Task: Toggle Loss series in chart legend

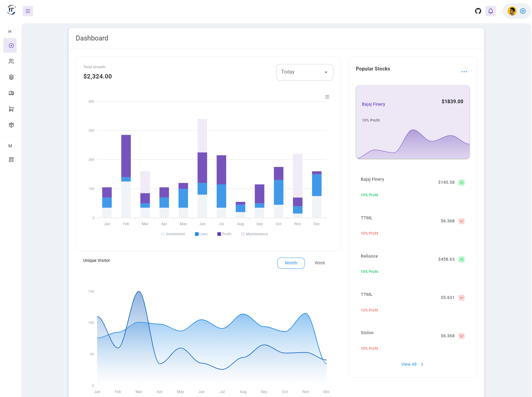Action: (x=201, y=234)
